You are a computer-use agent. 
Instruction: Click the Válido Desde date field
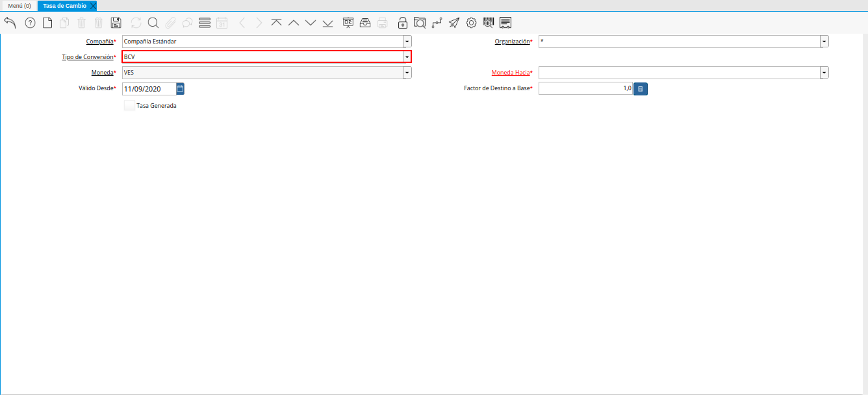149,88
